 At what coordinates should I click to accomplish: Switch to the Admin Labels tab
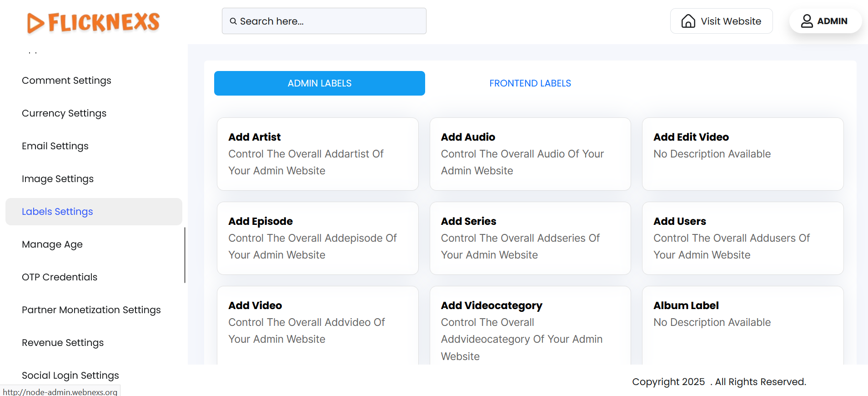click(319, 83)
